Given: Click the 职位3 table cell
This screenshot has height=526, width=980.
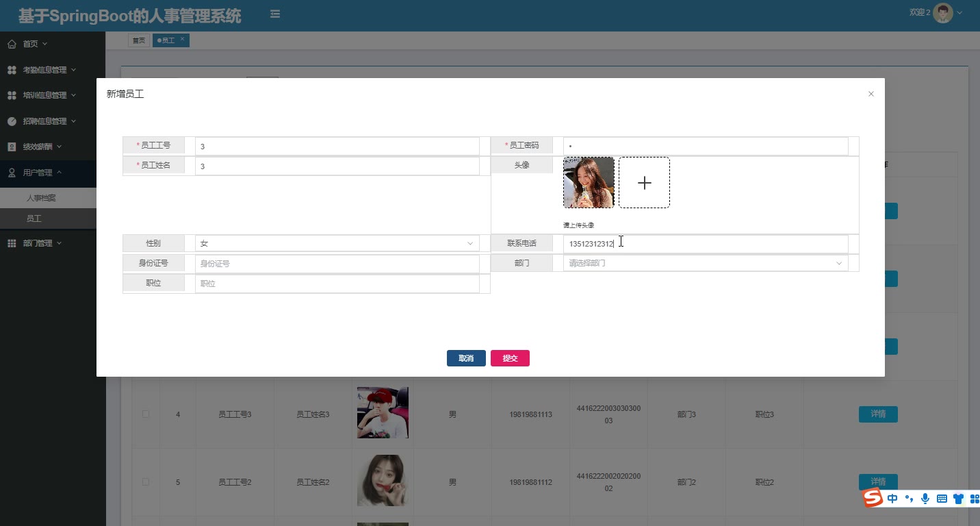Looking at the screenshot, I should click(764, 414).
